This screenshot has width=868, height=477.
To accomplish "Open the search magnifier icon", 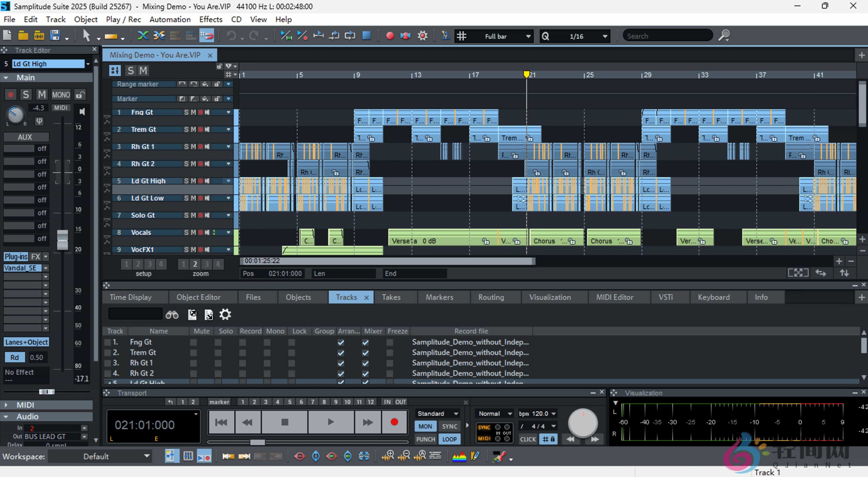I will 724,35.
